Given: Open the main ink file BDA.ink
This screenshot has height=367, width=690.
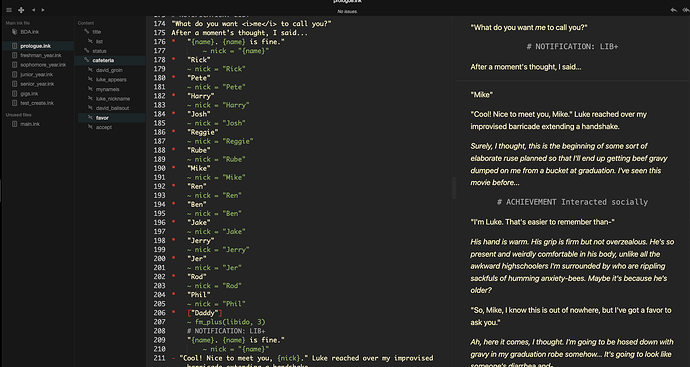Looking at the screenshot, I should [29, 32].
